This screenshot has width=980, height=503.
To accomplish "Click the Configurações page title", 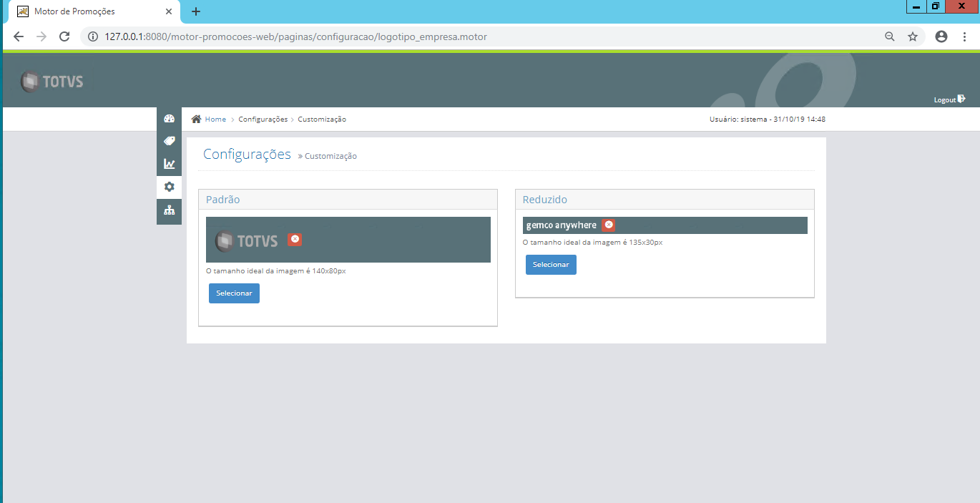I will pos(247,155).
